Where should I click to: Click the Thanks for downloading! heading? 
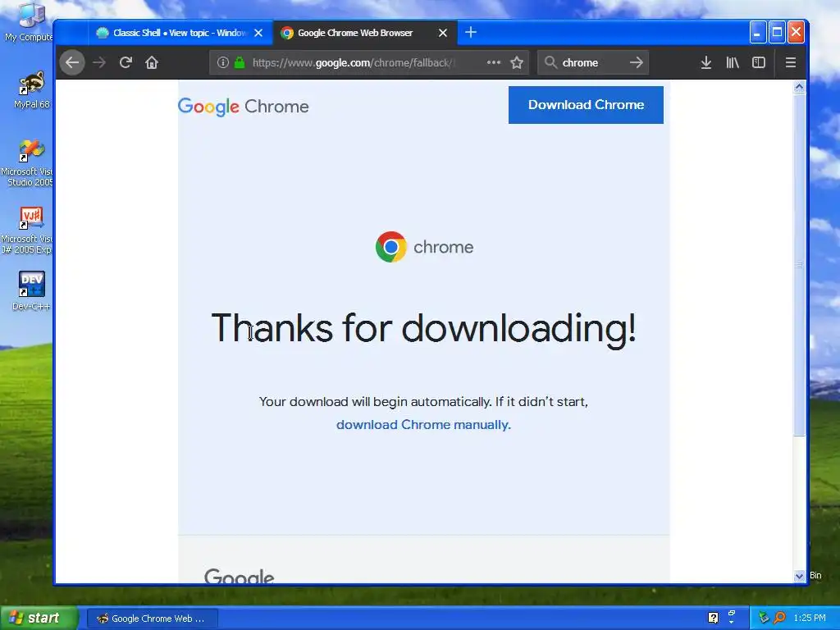424,328
